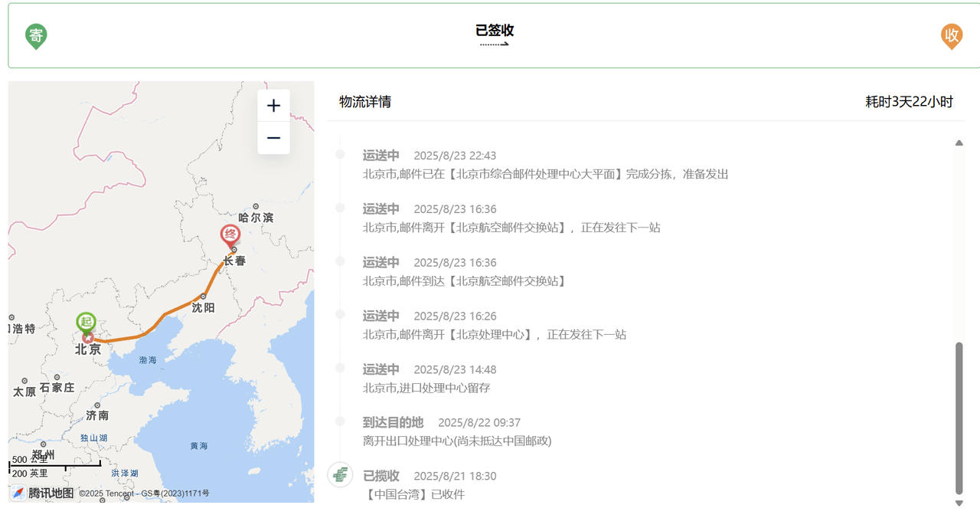980x518 pixels.
Task: Click the China Post logo beside 已揽收
Action: click(x=340, y=474)
